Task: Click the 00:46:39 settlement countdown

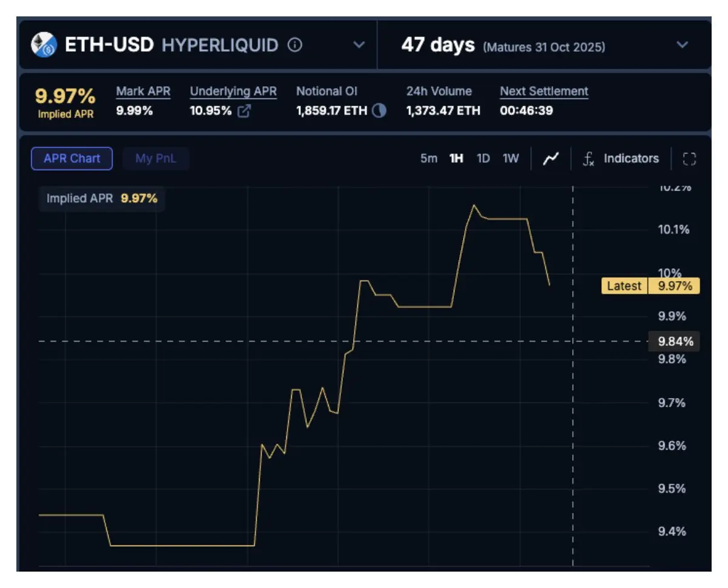Action: pos(526,111)
